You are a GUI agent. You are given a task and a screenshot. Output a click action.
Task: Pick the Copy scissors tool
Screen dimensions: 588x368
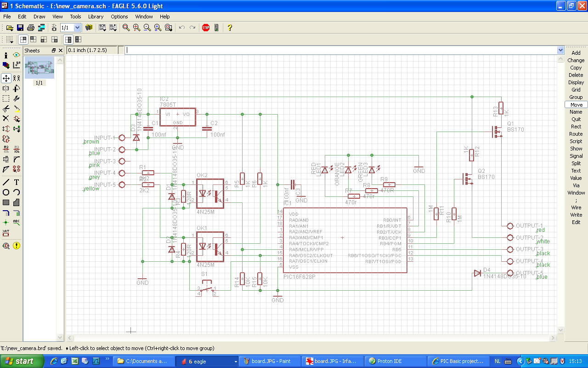[6, 109]
